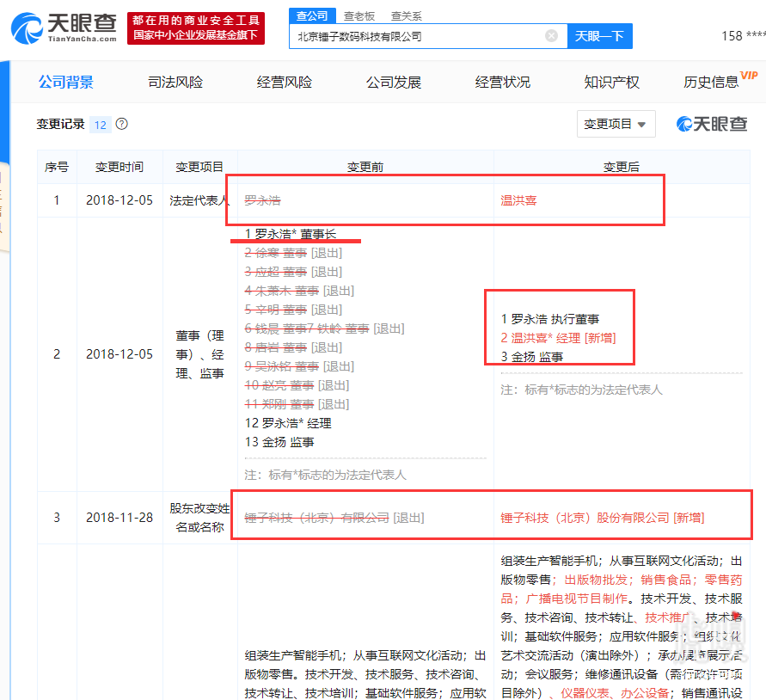This screenshot has height=700, width=766.
Task: Click the struck-through name 罗永浩 in row 1
Action: 262,200
